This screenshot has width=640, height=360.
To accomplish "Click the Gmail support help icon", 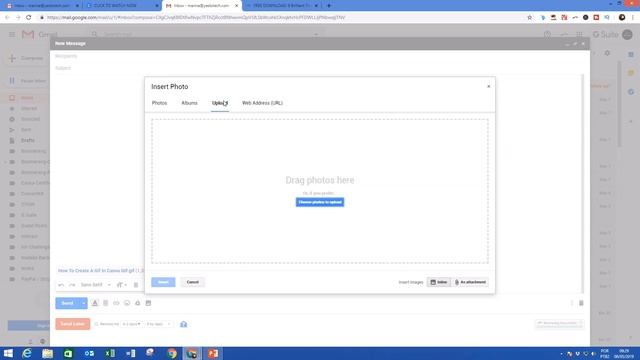I will tap(547, 35).
